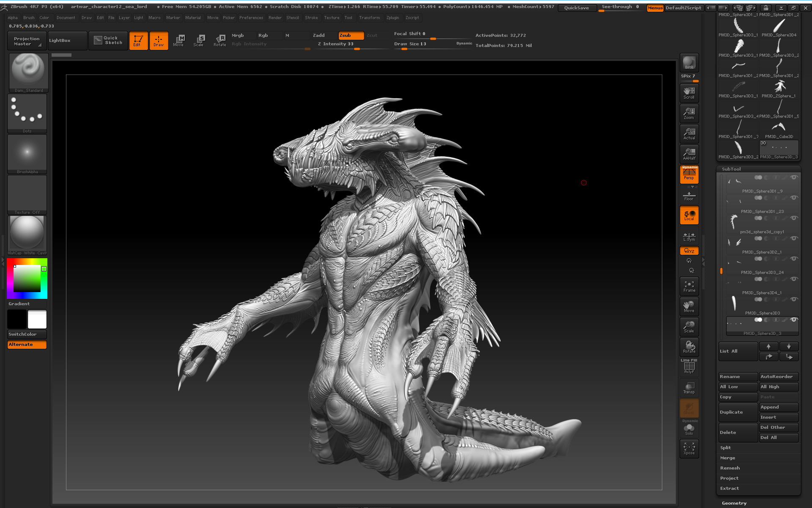Open the Transform menu
The image size is (812, 508).
click(369, 18)
